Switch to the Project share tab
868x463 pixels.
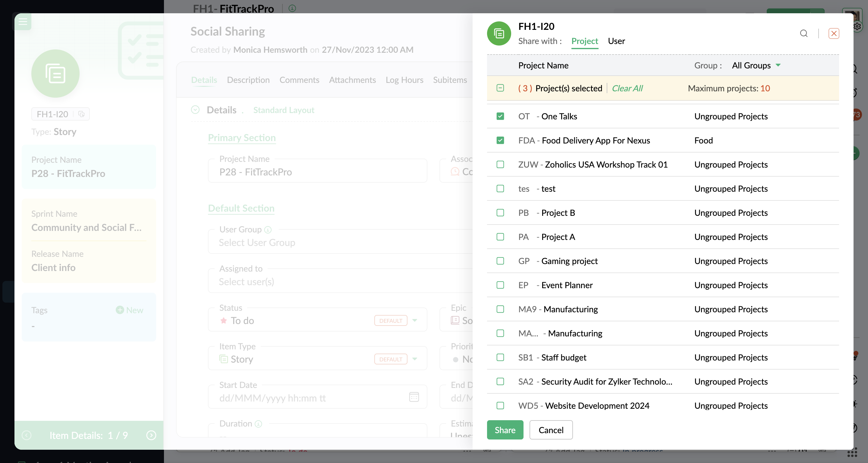coord(585,41)
